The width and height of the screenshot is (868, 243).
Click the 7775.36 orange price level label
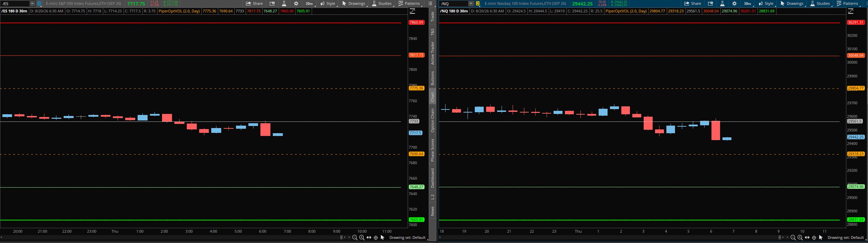click(416, 88)
